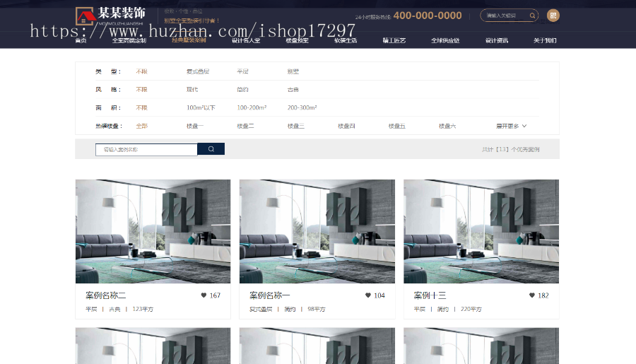Go to 精工匠艺 page
Image resolution: width=636 pixels, height=364 pixels.
coord(394,40)
